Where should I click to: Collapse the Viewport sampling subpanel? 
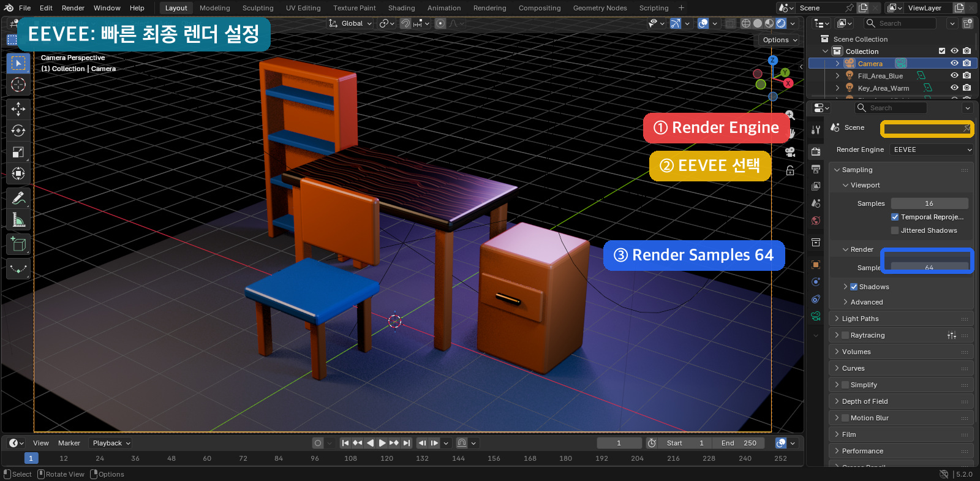(846, 185)
